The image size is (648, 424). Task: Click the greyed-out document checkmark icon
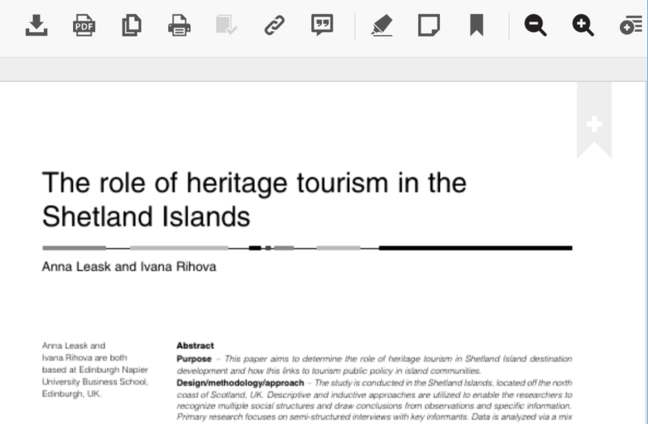point(226,25)
